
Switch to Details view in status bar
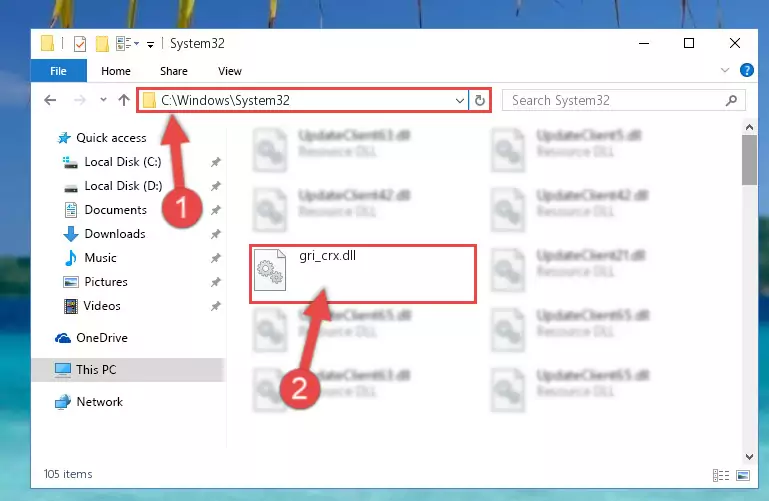(x=720, y=475)
